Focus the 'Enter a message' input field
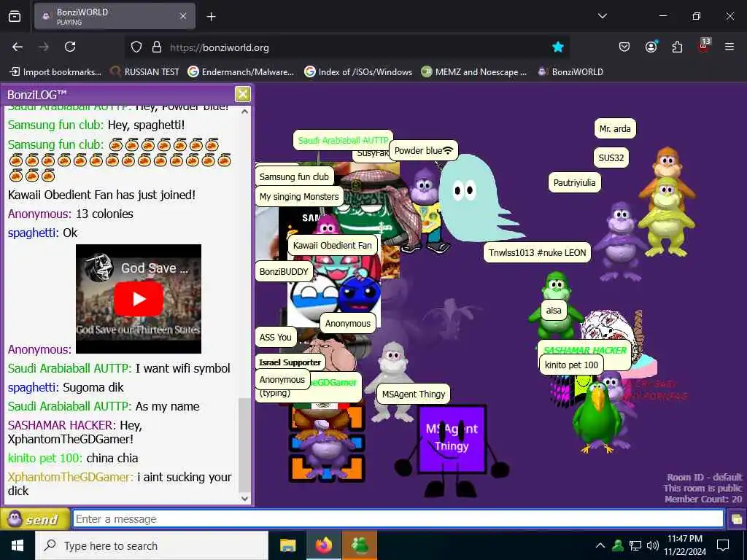747x560 pixels. [398, 518]
